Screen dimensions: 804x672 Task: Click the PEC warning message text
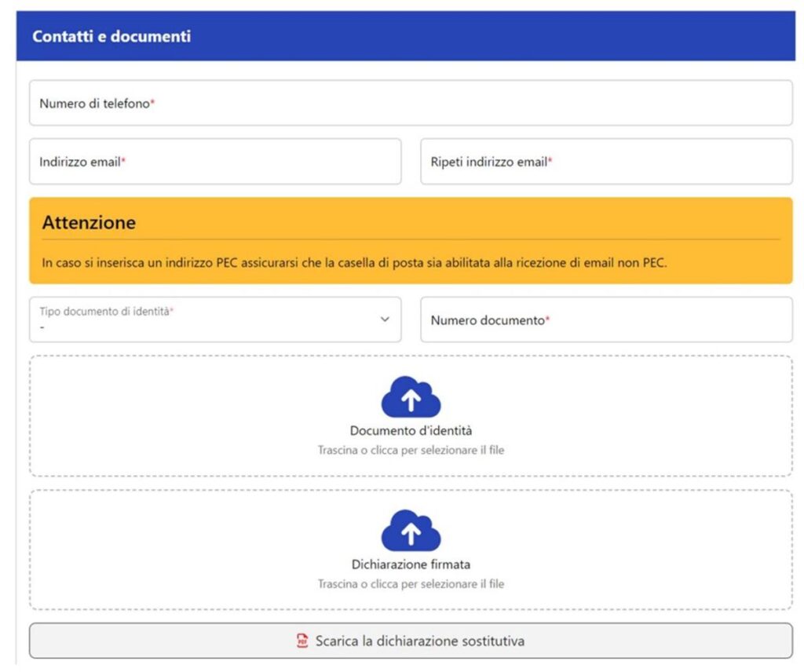[354, 262]
